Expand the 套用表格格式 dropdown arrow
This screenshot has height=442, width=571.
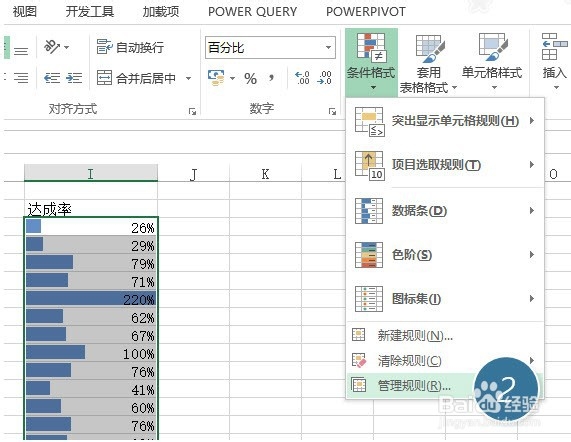click(454, 87)
